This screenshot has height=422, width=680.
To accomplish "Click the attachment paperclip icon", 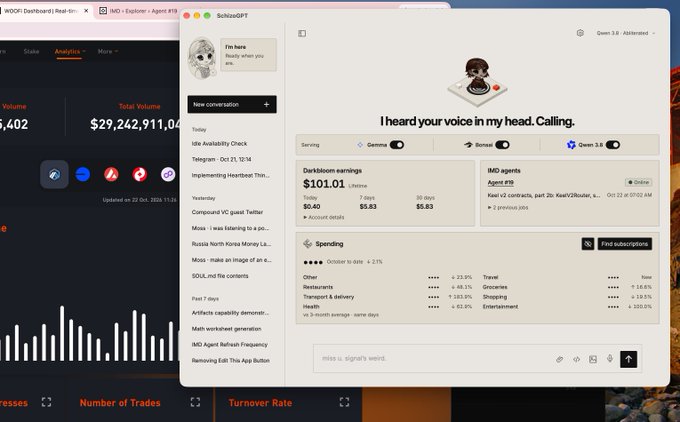I will coord(559,359).
